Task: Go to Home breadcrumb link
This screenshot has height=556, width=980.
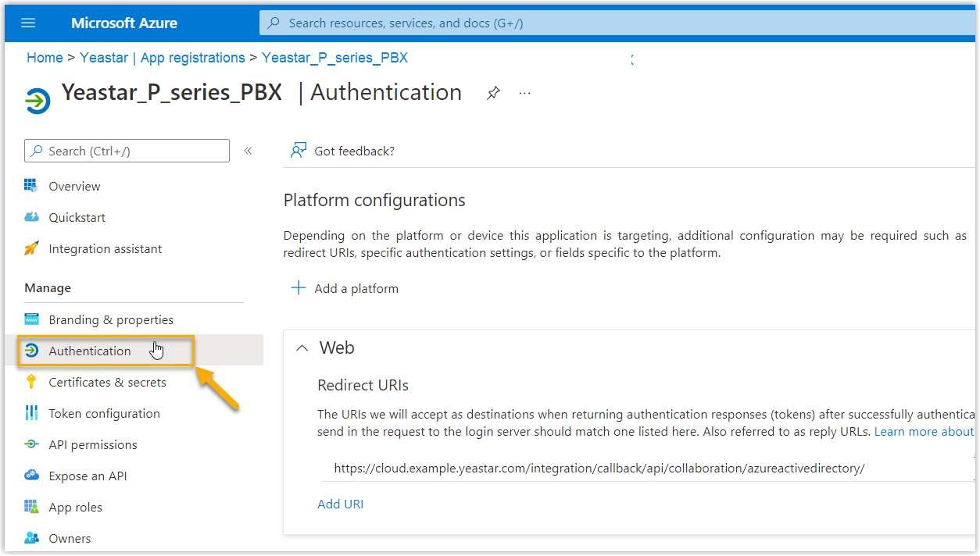Action: click(45, 58)
